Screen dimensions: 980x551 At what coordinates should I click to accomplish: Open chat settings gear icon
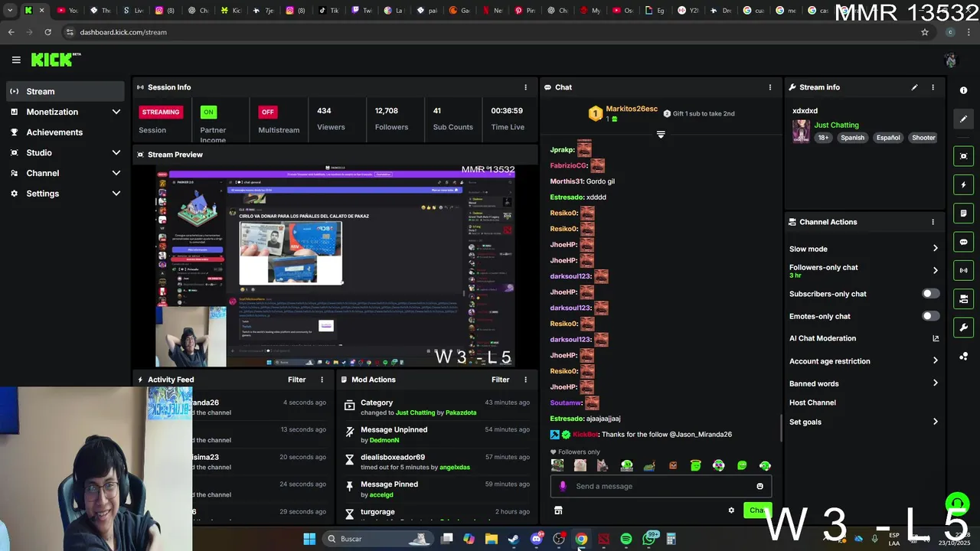[x=731, y=510]
